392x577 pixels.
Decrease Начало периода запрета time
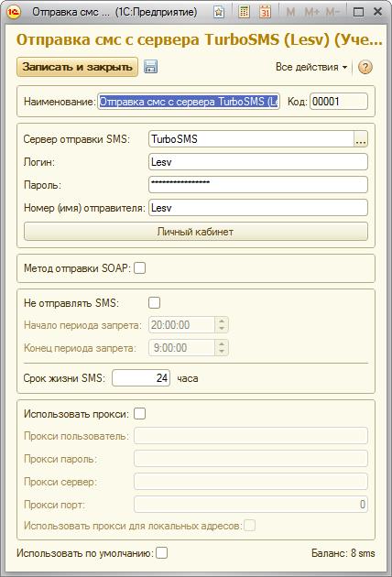point(222,329)
